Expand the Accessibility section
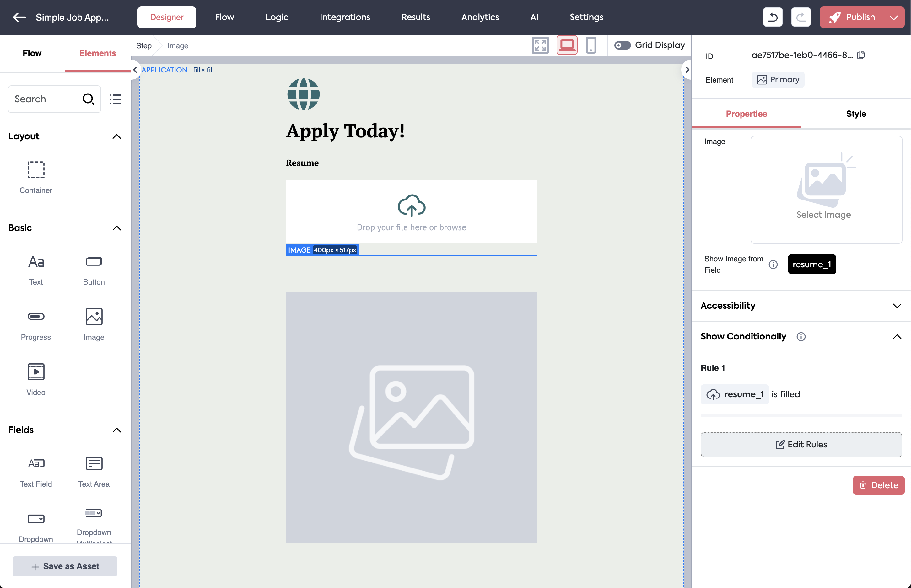The width and height of the screenshot is (911, 588). pyautogui.click(x=897, y=306)
